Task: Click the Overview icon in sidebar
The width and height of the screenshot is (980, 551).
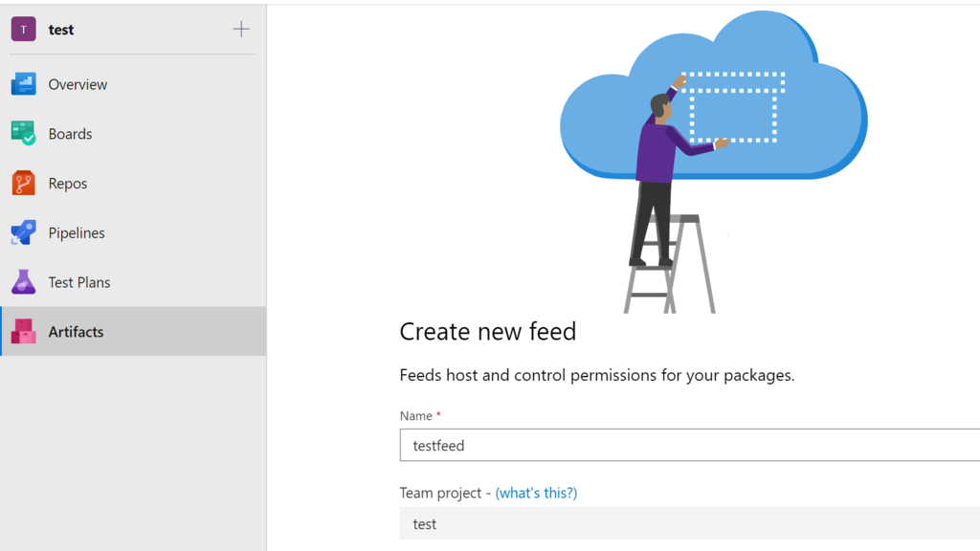Action: tap(23, 84)
